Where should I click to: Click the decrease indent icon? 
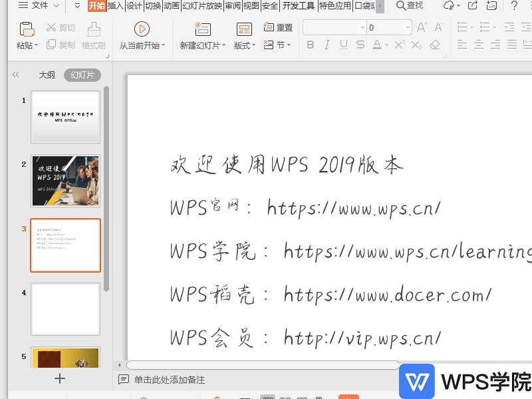click(509, 27)
